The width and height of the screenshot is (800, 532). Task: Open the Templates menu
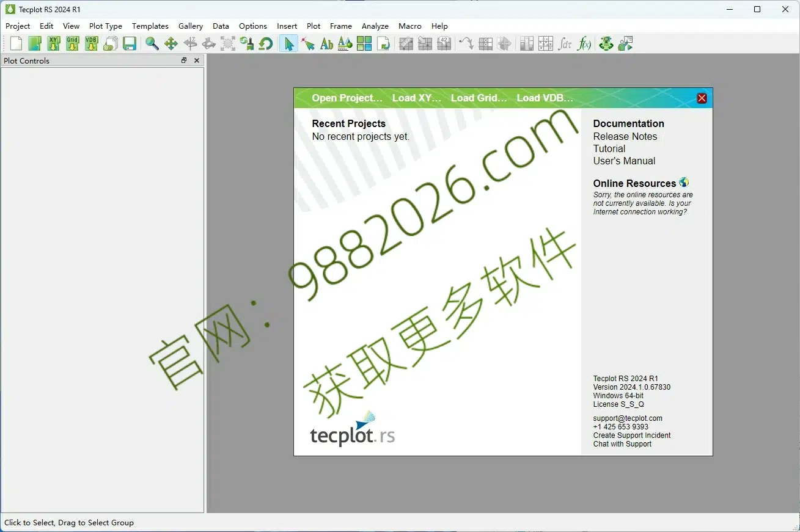(150, 26)
